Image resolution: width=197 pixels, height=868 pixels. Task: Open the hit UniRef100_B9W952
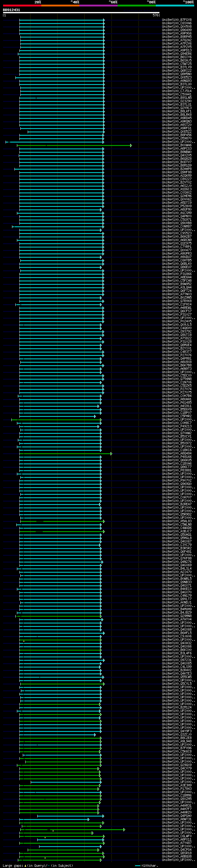pyautogui.click(x=177, y=284)
